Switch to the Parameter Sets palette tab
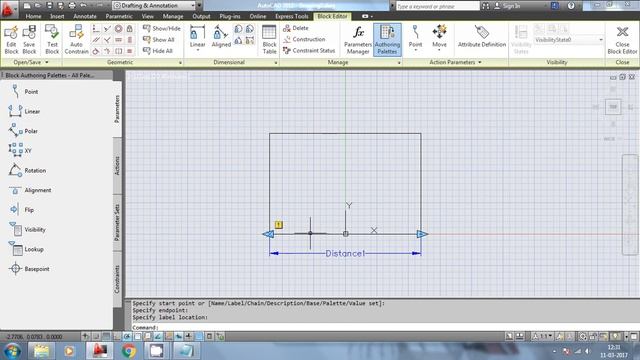Image resolution: width=640 pixels, height=360 pixels. coord(117,222)
